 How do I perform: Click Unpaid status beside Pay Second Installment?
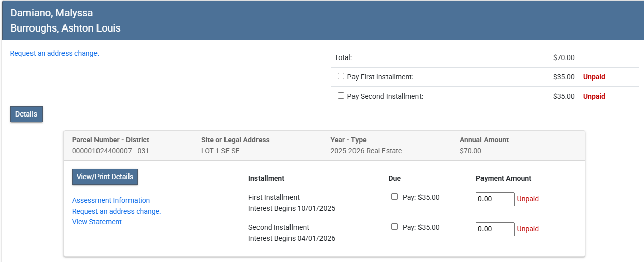pyautogui.click(x=594, y=96)
